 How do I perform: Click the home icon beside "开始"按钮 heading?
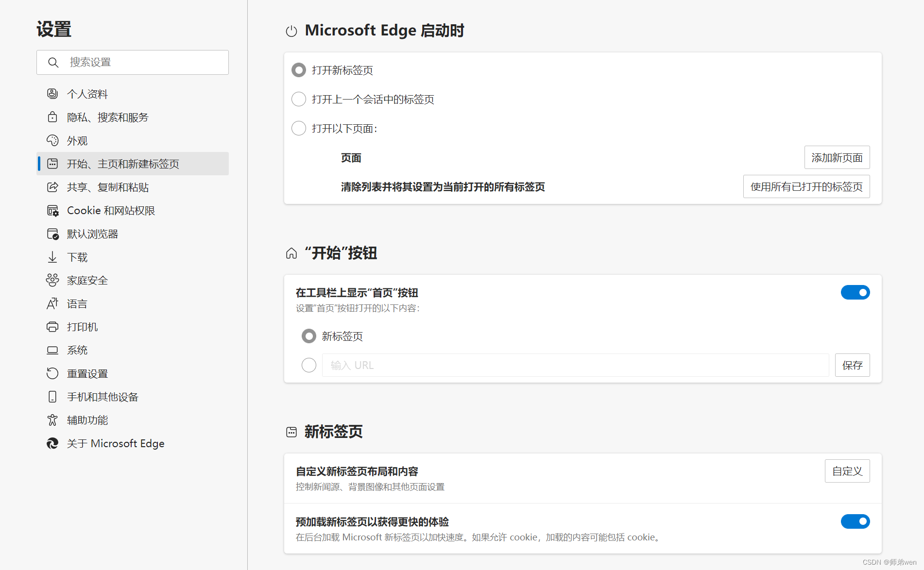tap(291, 253)
